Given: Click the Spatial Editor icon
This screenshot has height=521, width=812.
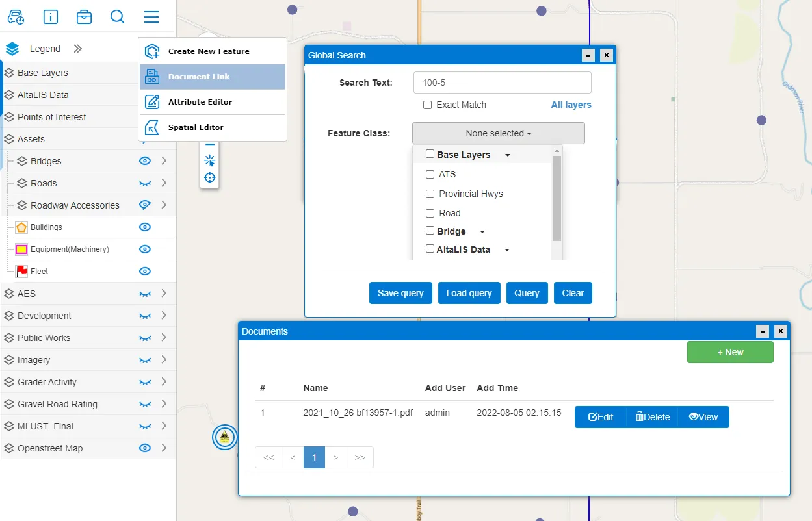Looking at the screenshot, I should pyautogui.click(x=152, y=127).
